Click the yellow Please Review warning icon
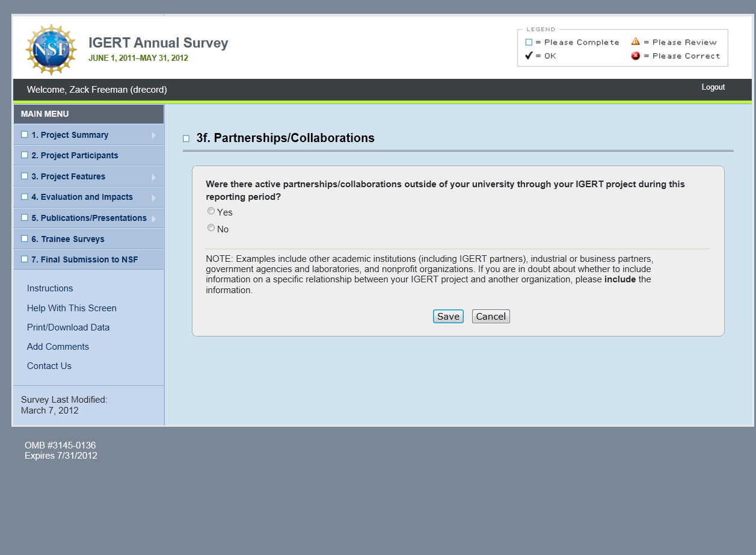756x555 pixels. pyautogui.click(x=635, y=42)
